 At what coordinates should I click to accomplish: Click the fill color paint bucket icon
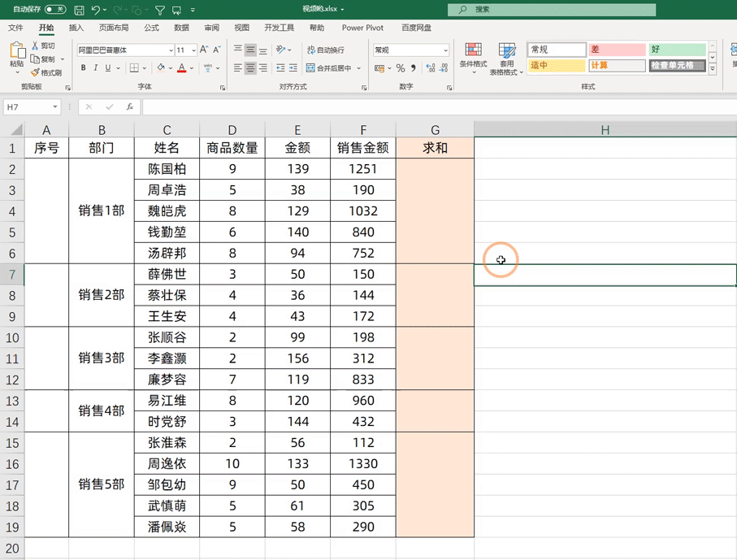pyautogui.click(x=161, y=67)
